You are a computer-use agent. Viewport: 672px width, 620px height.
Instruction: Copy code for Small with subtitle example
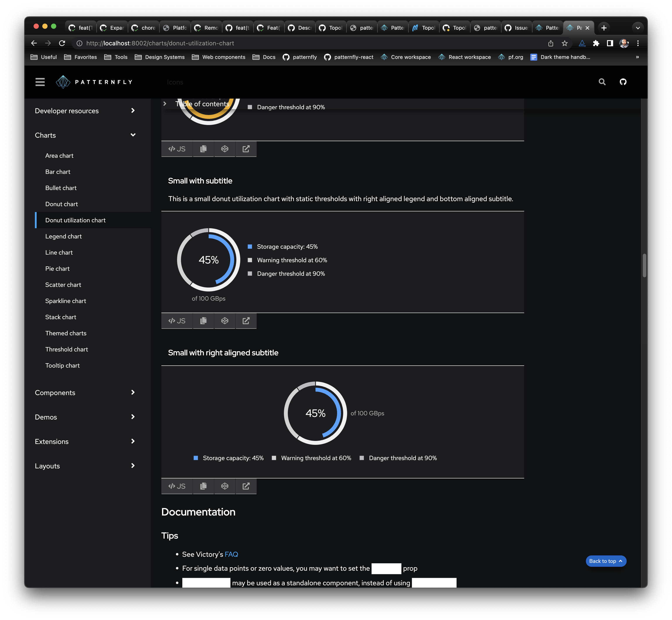(x=203, y=321)
